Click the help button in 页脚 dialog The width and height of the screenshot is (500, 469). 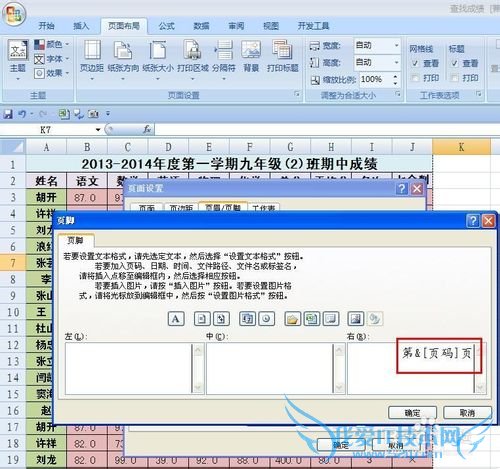point(473,221)
